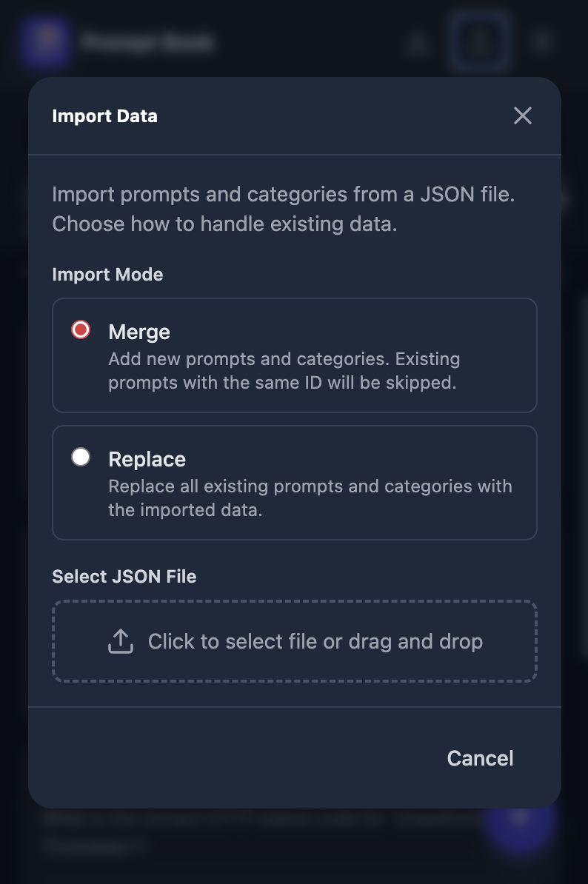The height and width of the screenshot is (884, 588).
Task: Click the dashed file drop zone
Action: coord(295,640)
